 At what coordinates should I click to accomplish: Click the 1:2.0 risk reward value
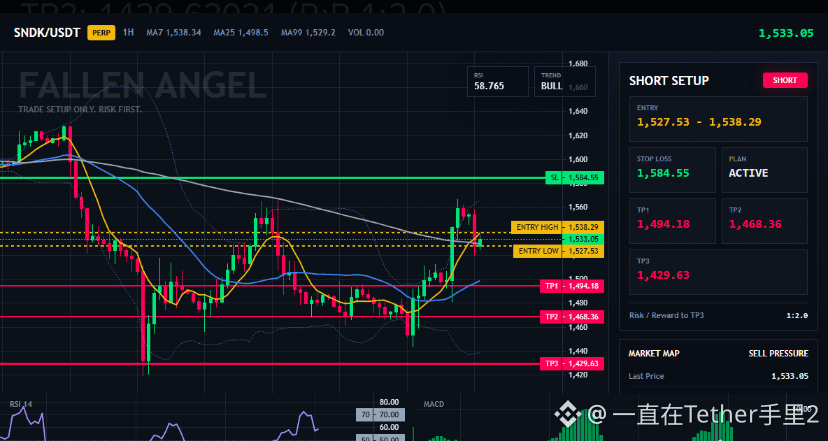[x=797, y=315]
